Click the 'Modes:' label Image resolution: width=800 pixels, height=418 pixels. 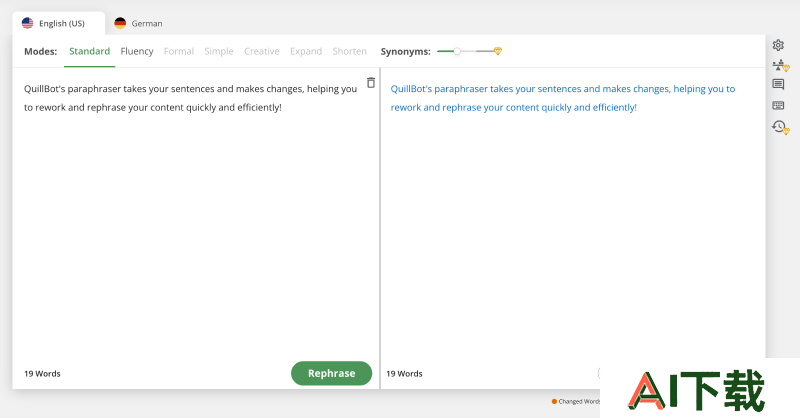[x=41, y=52]
